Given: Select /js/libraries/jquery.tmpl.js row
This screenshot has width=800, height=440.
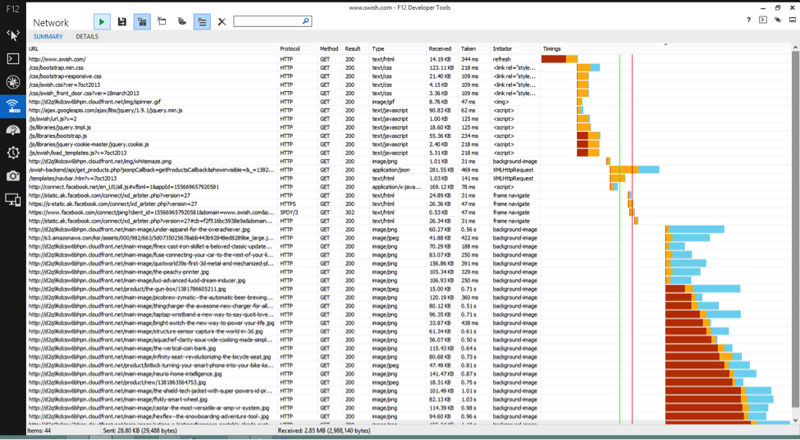Looking at the screenshot, I should [409, 127].
